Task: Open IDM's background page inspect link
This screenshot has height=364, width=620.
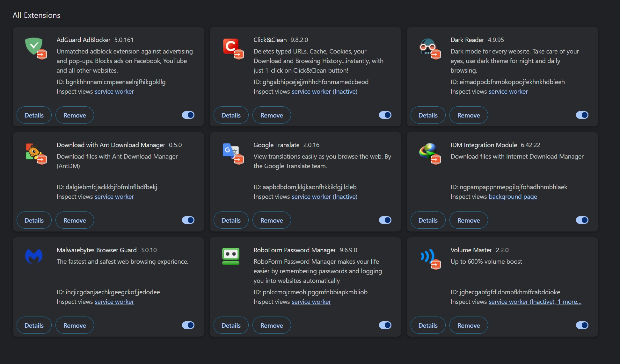Action: 513,197
